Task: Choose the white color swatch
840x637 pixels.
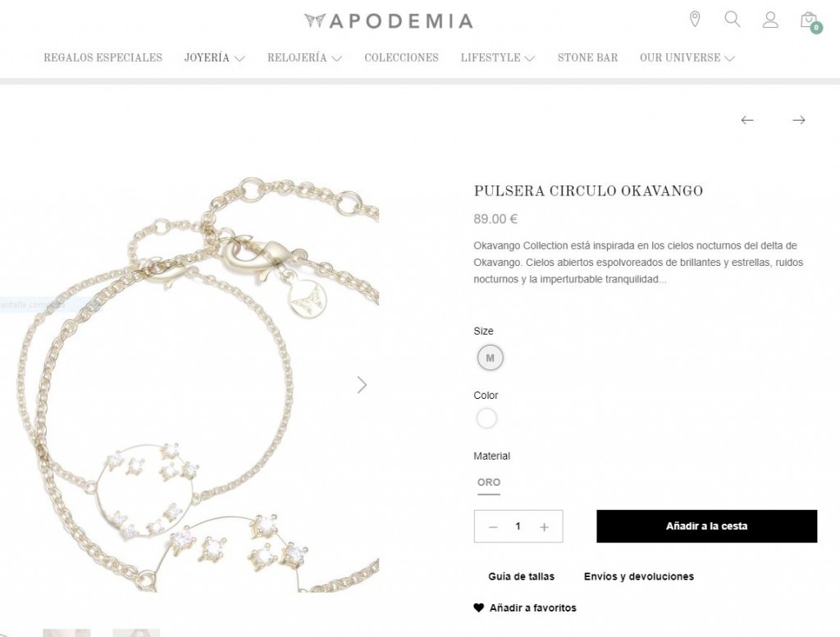Action: coord(486,418)
